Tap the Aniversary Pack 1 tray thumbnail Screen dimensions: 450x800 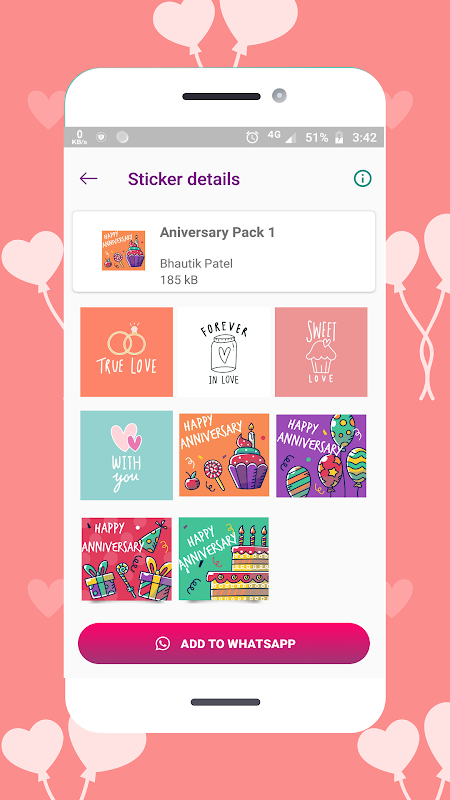tap(123, 250)
